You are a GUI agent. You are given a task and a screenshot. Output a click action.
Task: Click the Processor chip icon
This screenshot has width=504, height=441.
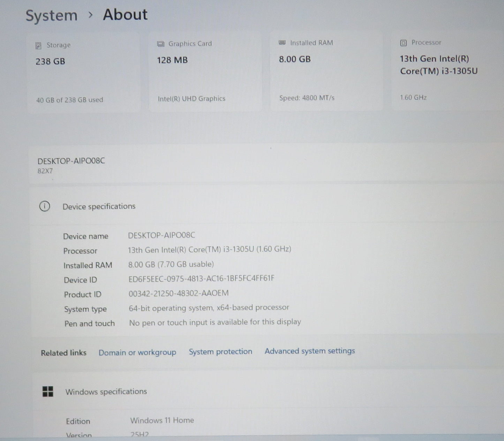404,43
